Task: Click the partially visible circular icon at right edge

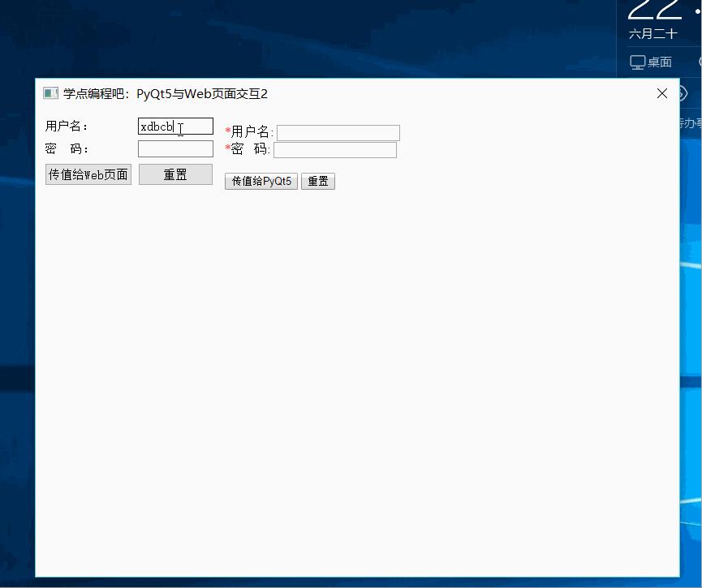Action: (x=684, y=92)
